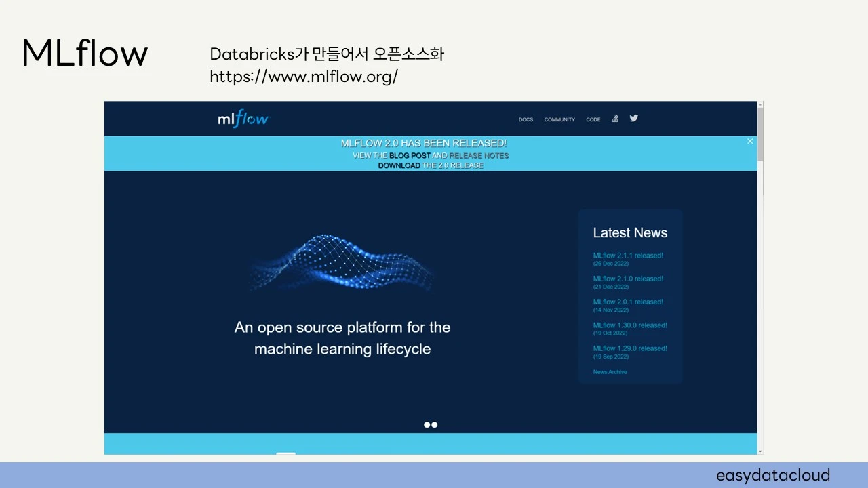
Task: Click the "easydatacloud" footer text
Action: pyautogui.click(x=773, y=475)
